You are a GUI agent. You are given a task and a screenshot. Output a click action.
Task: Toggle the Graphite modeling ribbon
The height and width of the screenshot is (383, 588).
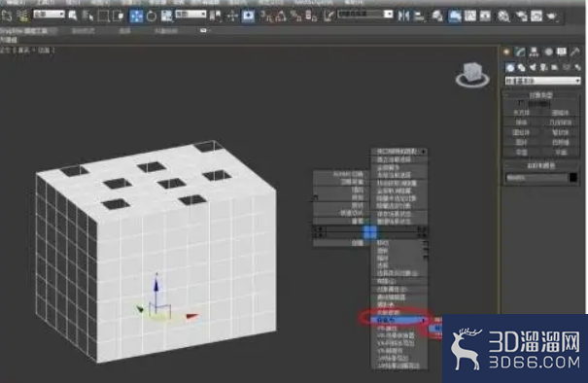(x=455, y=16)
